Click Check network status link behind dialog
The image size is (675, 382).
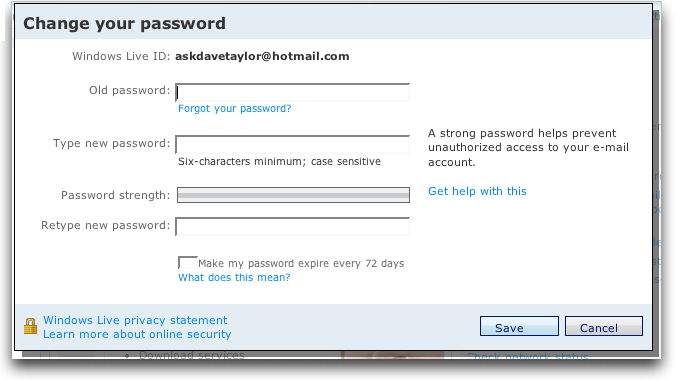pyautogui.click(x=528, y=356)
